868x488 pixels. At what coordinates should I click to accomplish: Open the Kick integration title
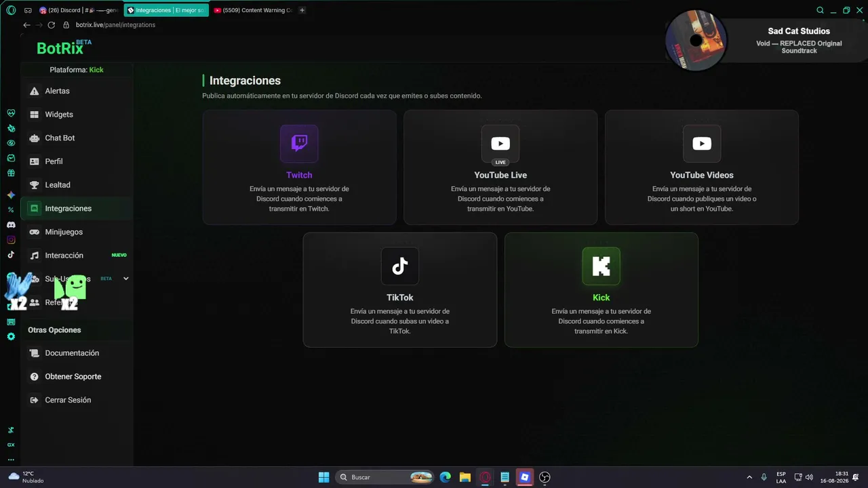(x=601, y=298)
